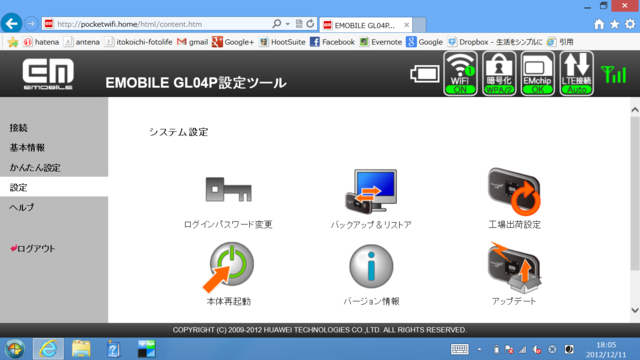Viewport: 640px width, 360px height.
Task: Show hidden tray icons arrow
Action: coord(480,349)
